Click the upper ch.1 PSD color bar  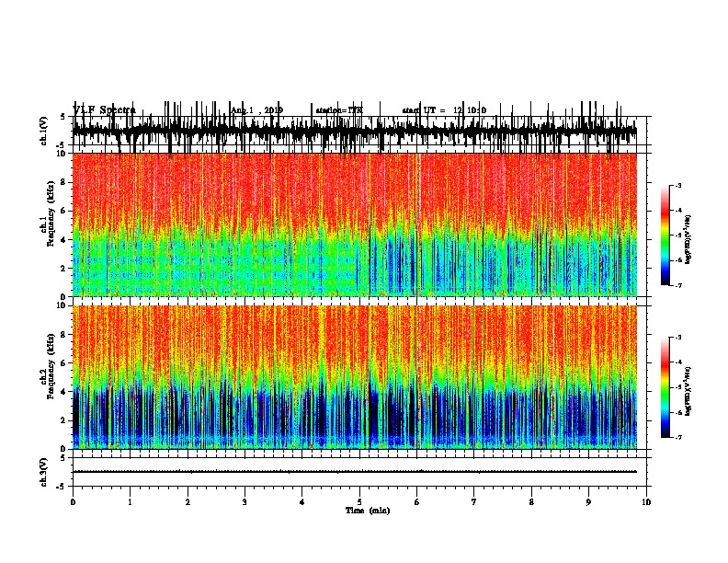coord(665,236)
